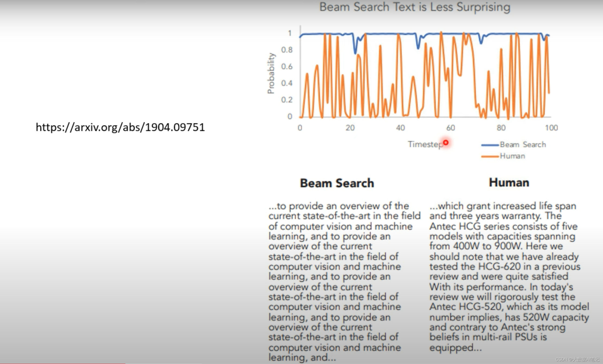Click the arxiv.org/abs/1904.09751 URL text
603x364 pixels.
tap(120, 127)
